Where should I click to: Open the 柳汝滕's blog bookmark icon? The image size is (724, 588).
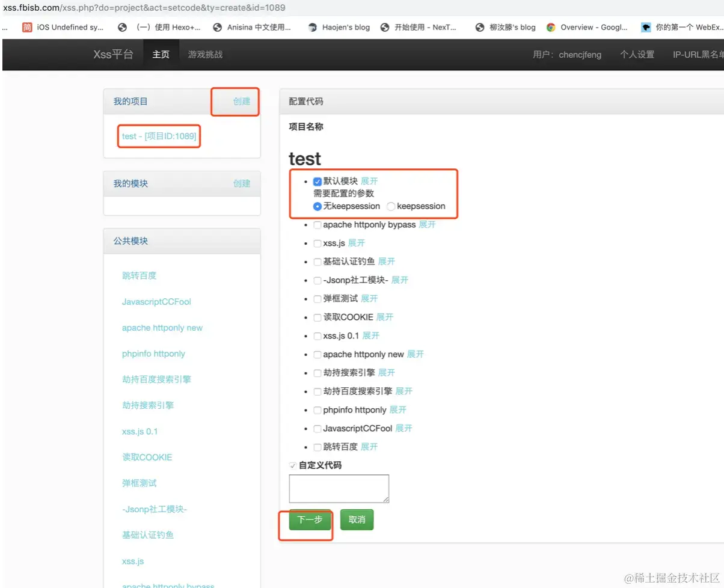tap(479, 27)
